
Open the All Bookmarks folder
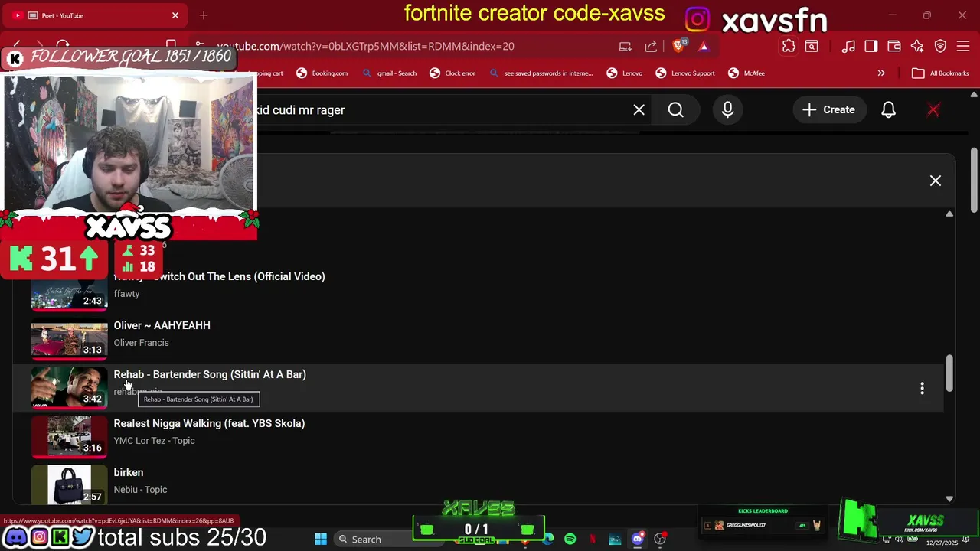[941, 73]
